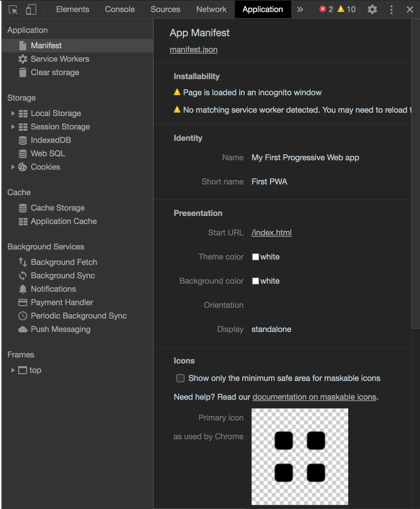Select Clear storage in sidebar
Screen dimensions: 420x509
point(55,72)
